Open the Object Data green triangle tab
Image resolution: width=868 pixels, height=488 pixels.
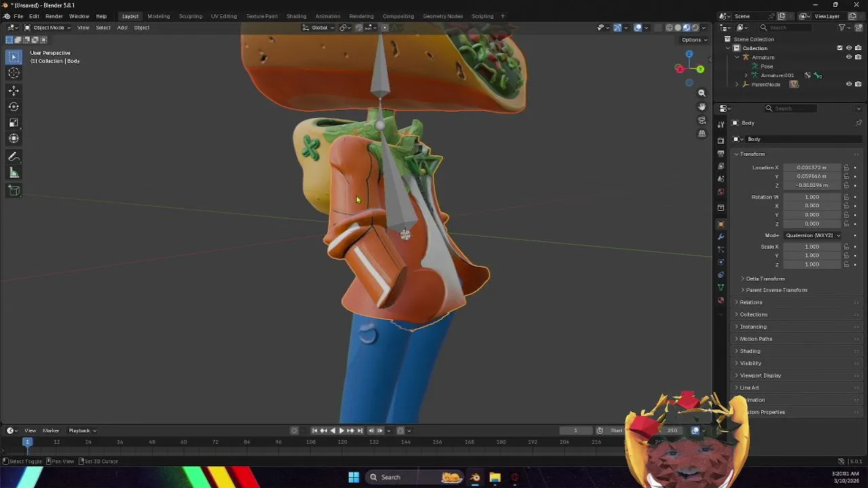coord(721,287)
